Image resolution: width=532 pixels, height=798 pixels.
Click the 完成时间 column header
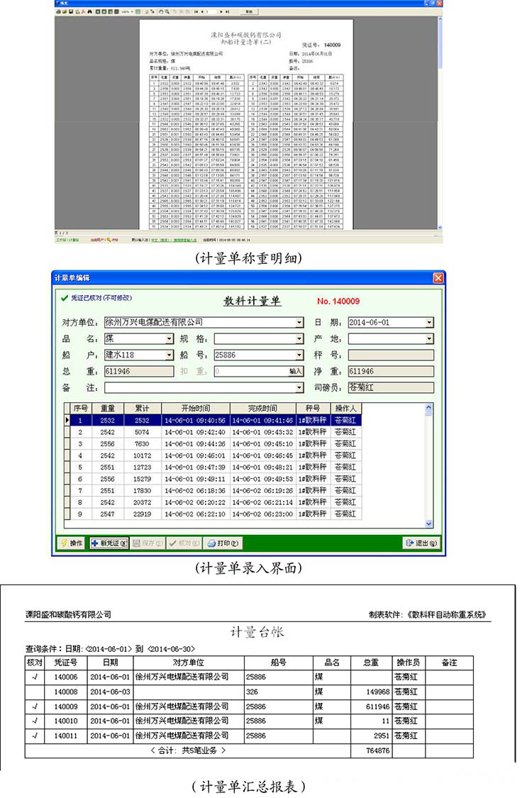[x=262, y=408]
